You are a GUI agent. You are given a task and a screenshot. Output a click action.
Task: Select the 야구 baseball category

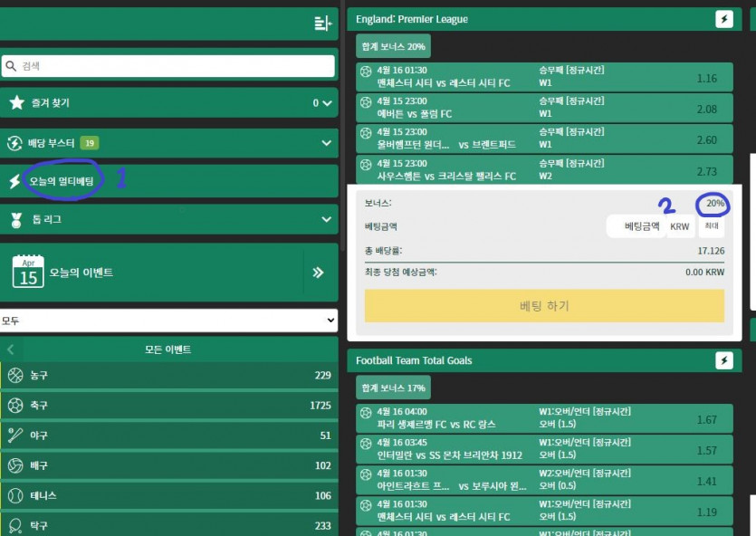pos(168,435)
